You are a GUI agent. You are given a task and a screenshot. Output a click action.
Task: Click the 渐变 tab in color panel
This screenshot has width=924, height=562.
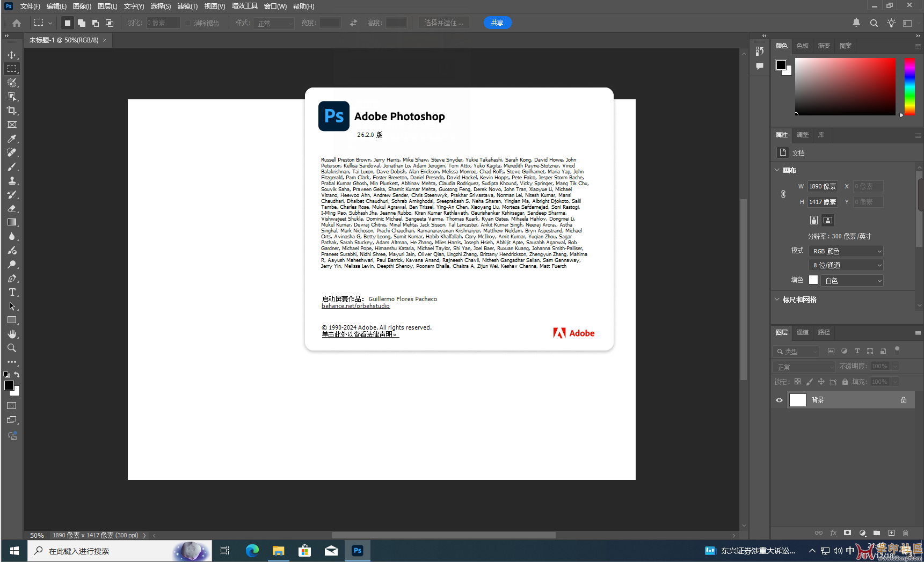[824, 46]
